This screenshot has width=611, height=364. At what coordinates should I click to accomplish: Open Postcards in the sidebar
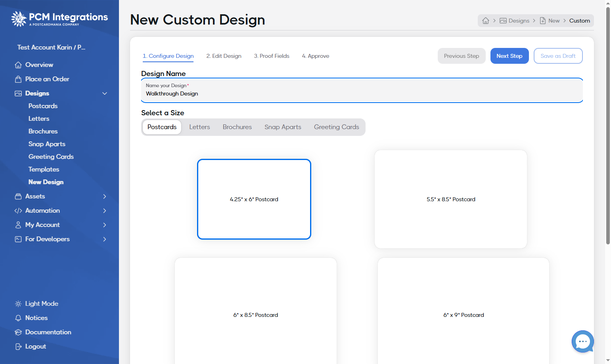[43, 106]
